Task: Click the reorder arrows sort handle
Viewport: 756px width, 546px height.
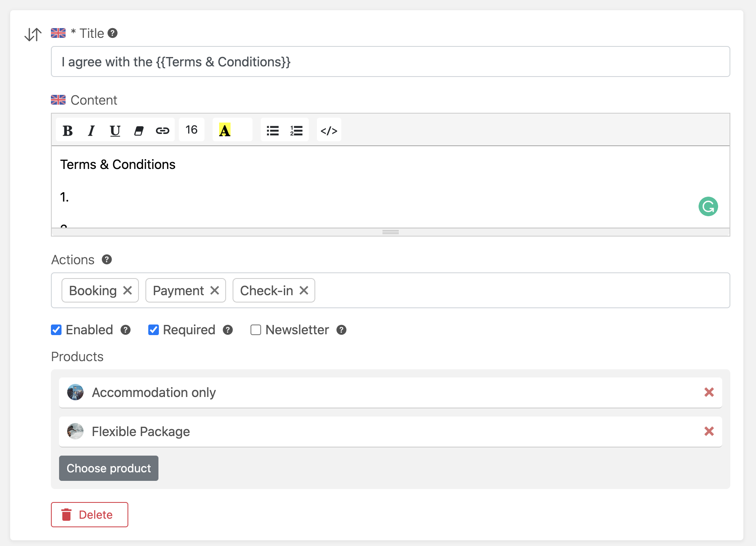Action: [33, 34]
